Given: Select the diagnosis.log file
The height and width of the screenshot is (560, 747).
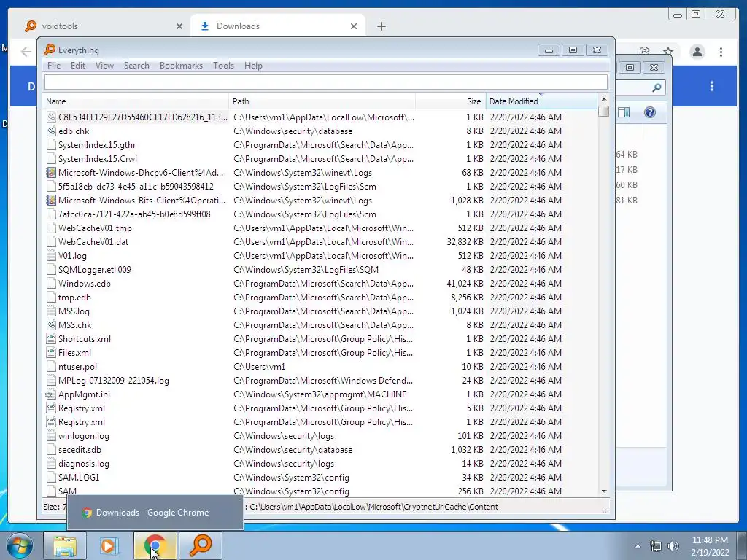Looking at the screenshot, I should click(83, 463).
